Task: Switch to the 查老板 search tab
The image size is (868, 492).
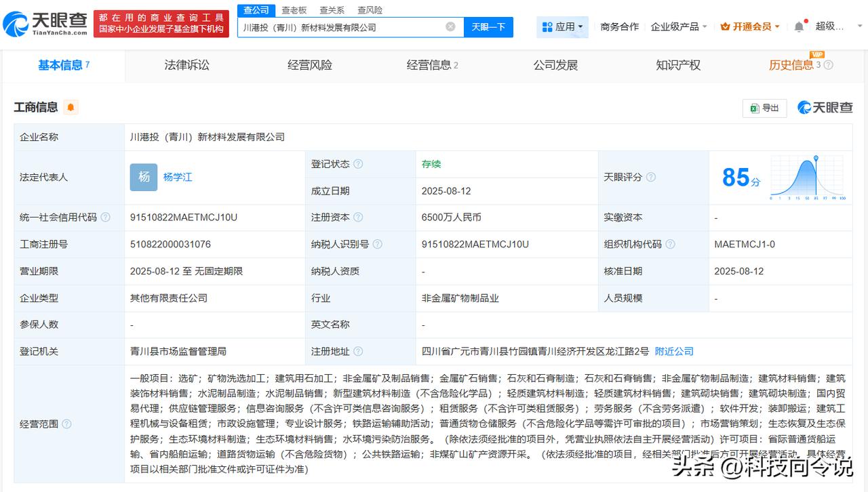Action: [x=294, y=10]
